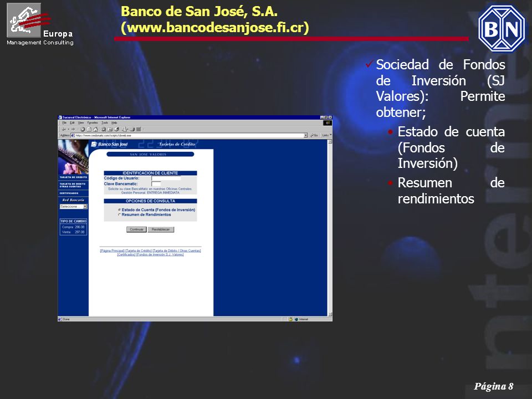
Task: Open the Tools menu
Action: [105, 123]
